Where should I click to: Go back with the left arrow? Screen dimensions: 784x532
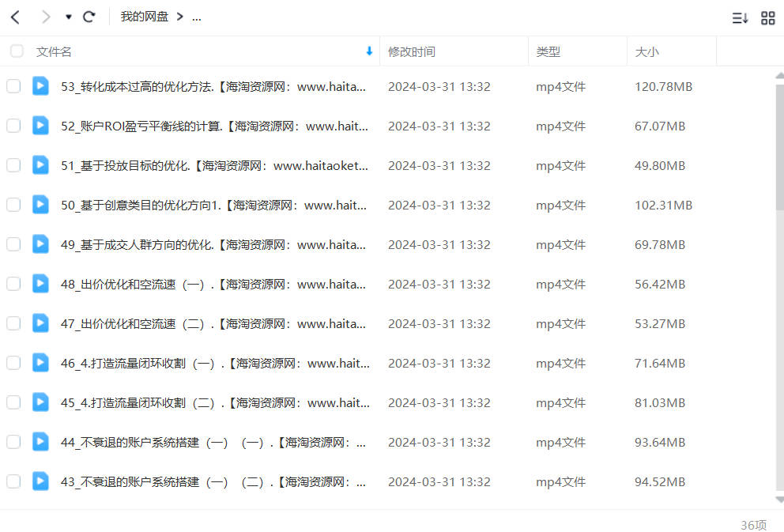[16, 17]
